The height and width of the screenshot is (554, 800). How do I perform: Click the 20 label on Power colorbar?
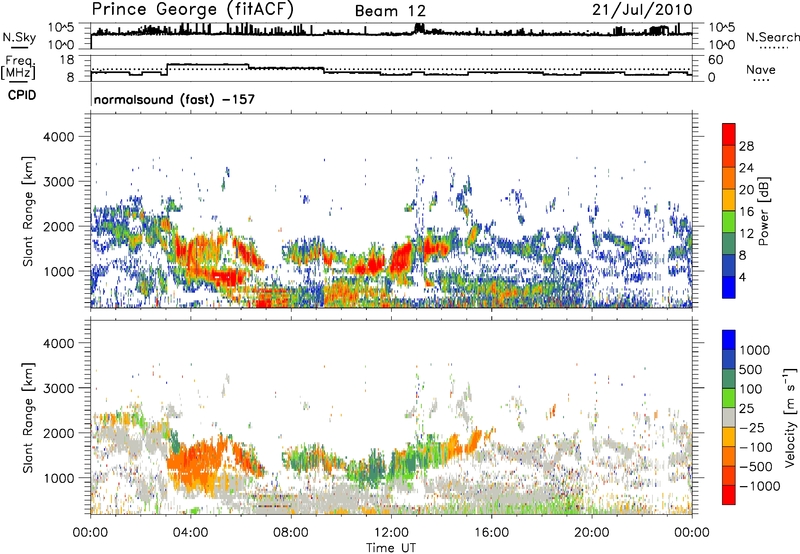point(746,190)
